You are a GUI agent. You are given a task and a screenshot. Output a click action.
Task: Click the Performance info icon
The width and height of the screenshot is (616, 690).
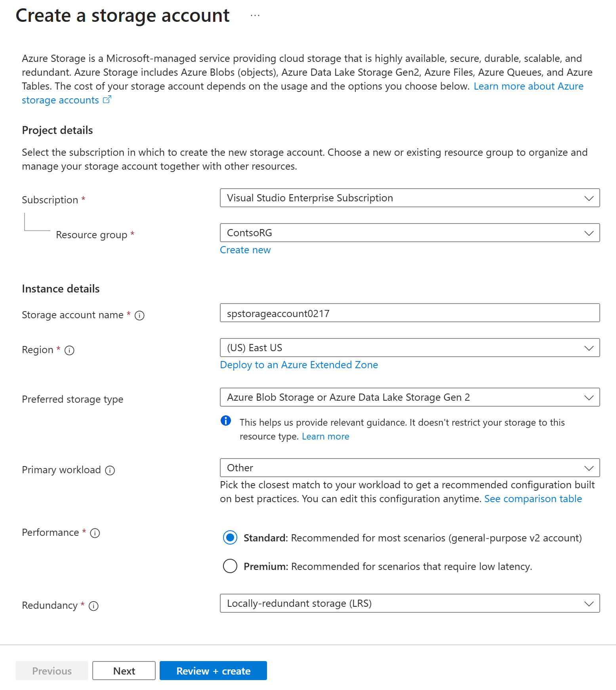[x=95, y=533]
